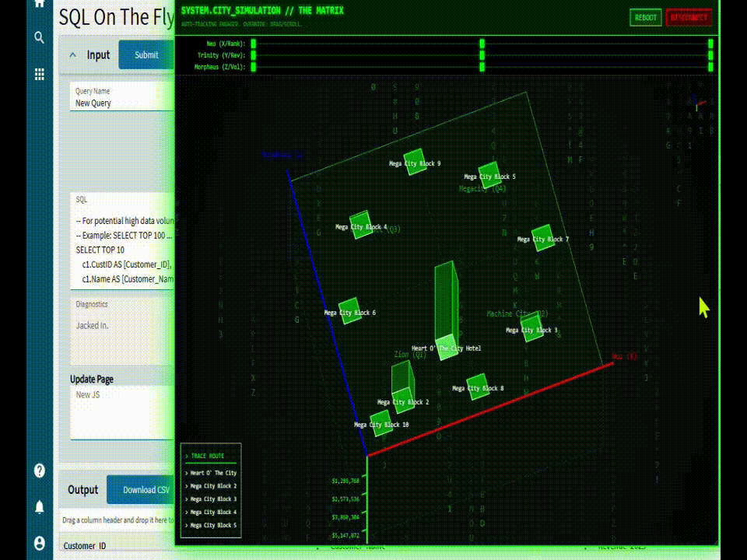This screenshot has height=560, width=747.
Task: Click the Submit button
Action: 146,54
